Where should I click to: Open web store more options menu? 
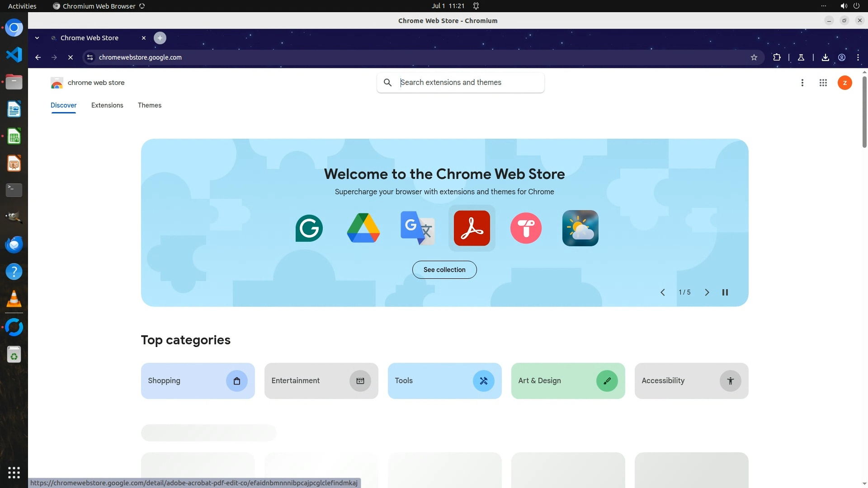pos(802,83)
